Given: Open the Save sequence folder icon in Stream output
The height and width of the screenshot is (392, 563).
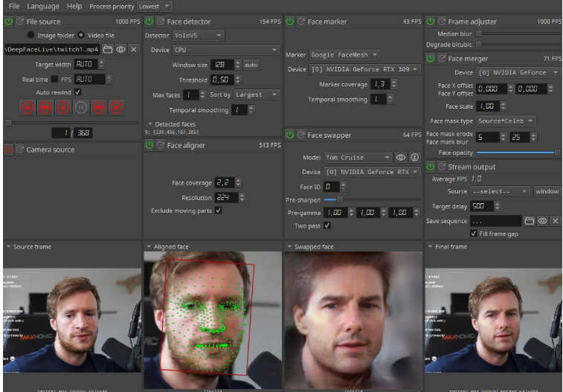Looking at the screenshot, I should [x=530, y=221].
